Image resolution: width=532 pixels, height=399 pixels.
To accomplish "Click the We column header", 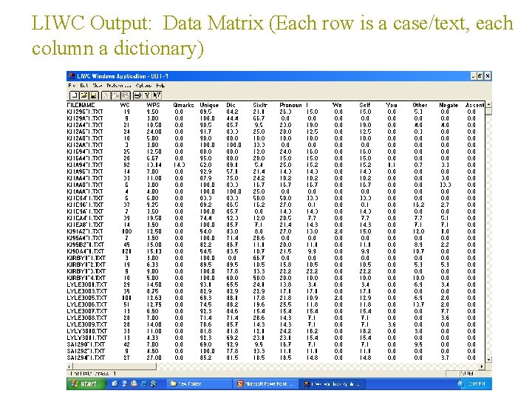I will (337, 105).
